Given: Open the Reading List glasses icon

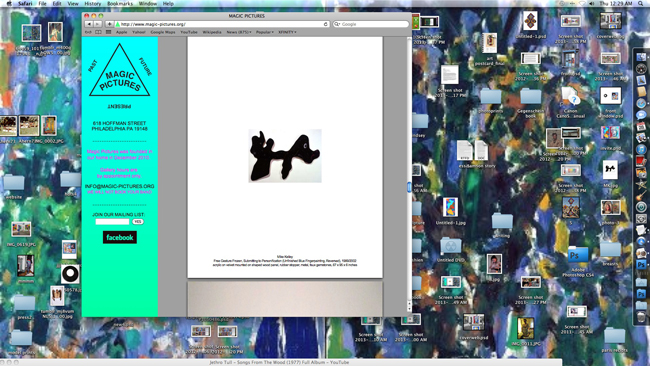Looking at the screenshot, I should [x=88, y=32].
